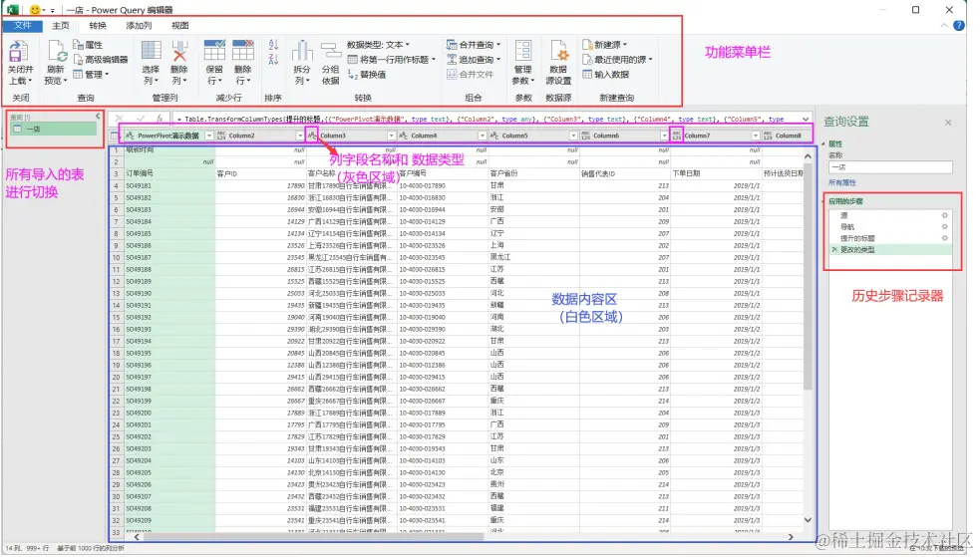Screen dimensions: 980x557
Task: Click the 数据源设置 (Data Source Settings) icon
Action: (x=558, y=51)
